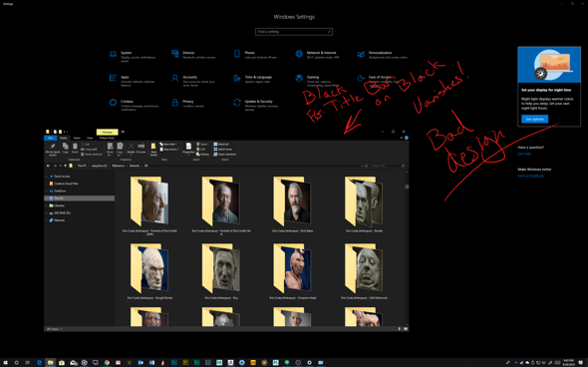Click the File Explorer taskbar icon

pos(50,362)
